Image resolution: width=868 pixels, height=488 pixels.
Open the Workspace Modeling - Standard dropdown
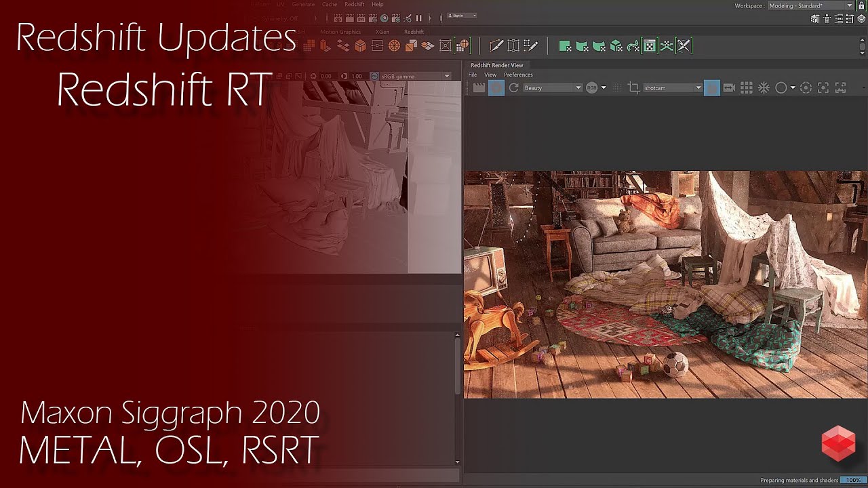[810, 5]
